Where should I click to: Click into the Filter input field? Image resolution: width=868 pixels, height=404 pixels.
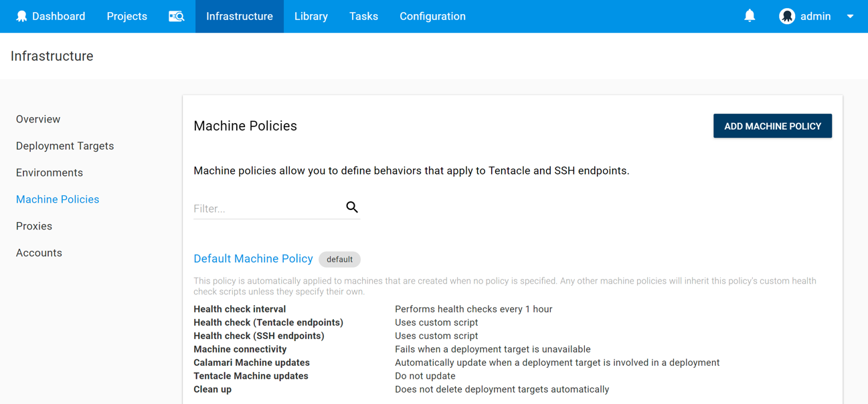point(268,209)
